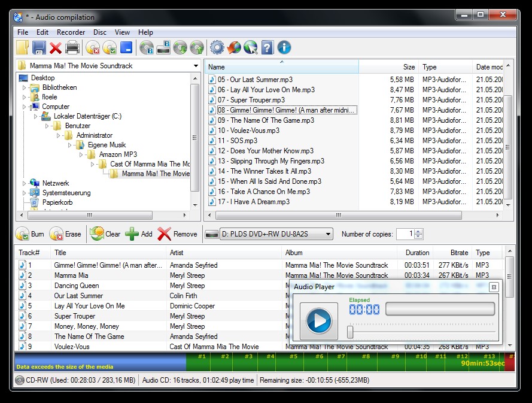Click the music note icon of track 1
This screenshot has height=403, width=532.
(x=22, y=265)
